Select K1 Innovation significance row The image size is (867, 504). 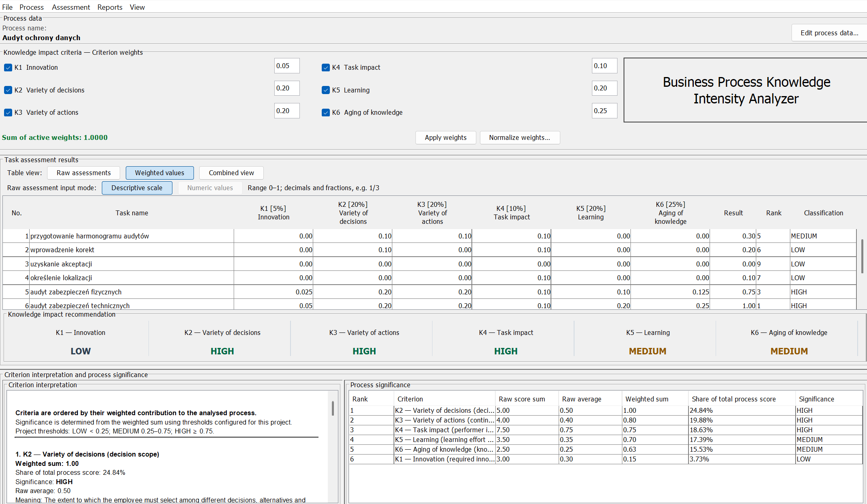click(606, 459)
